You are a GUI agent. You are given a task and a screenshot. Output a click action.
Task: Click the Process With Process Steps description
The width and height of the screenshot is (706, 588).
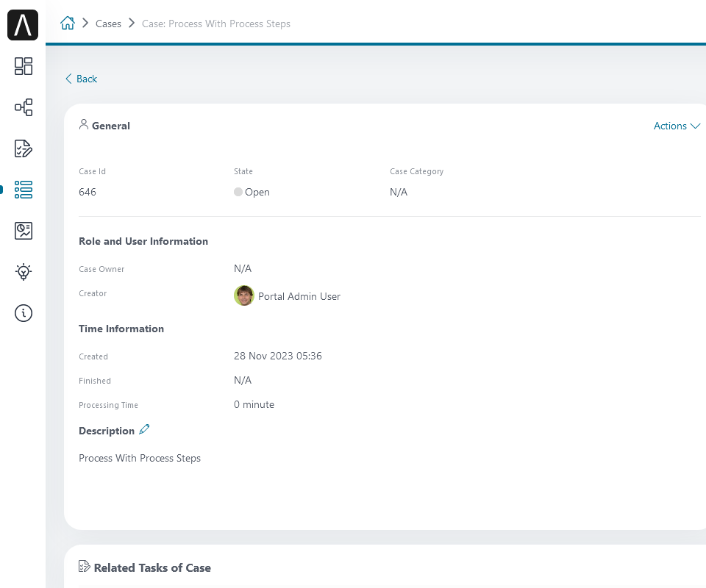pos(140,458)
